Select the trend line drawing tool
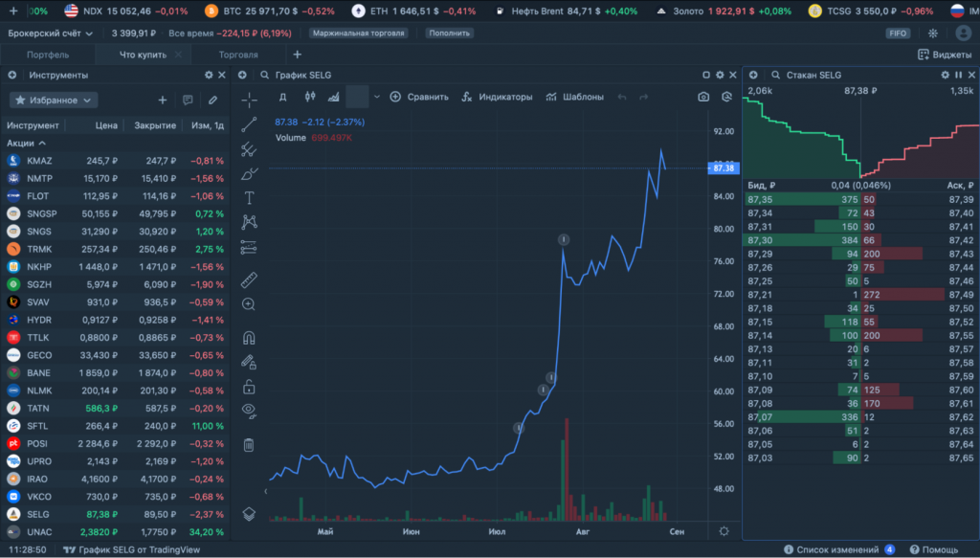 pos(249,124)
